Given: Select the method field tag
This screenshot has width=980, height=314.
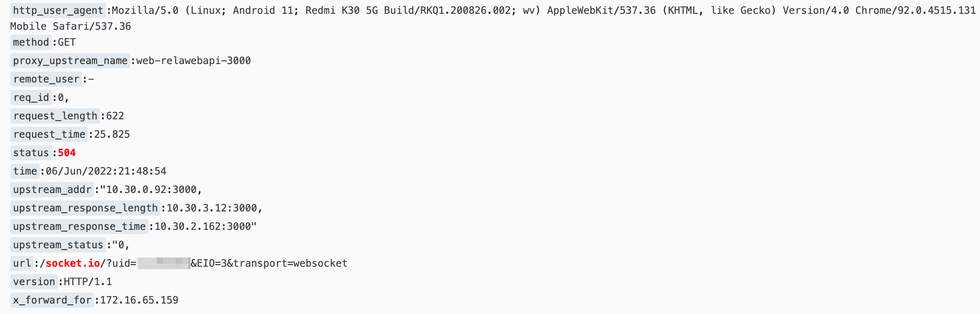Looking at the screenshot, I should pos(31,42).
